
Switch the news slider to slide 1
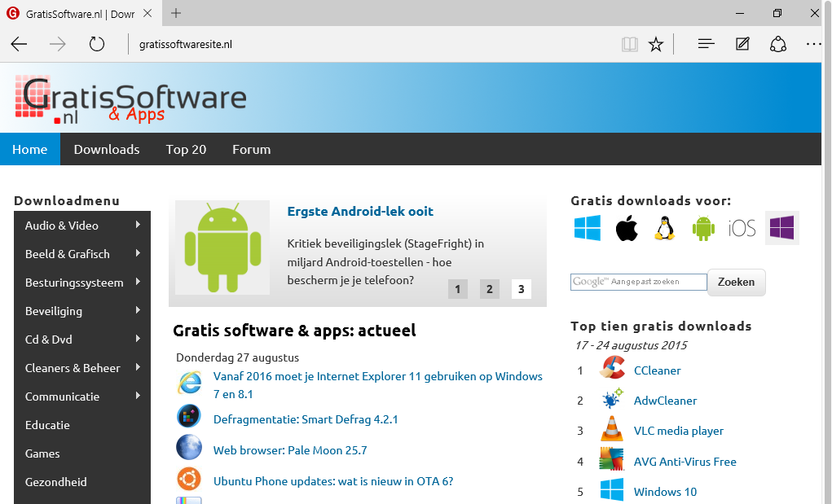(457, 289)
